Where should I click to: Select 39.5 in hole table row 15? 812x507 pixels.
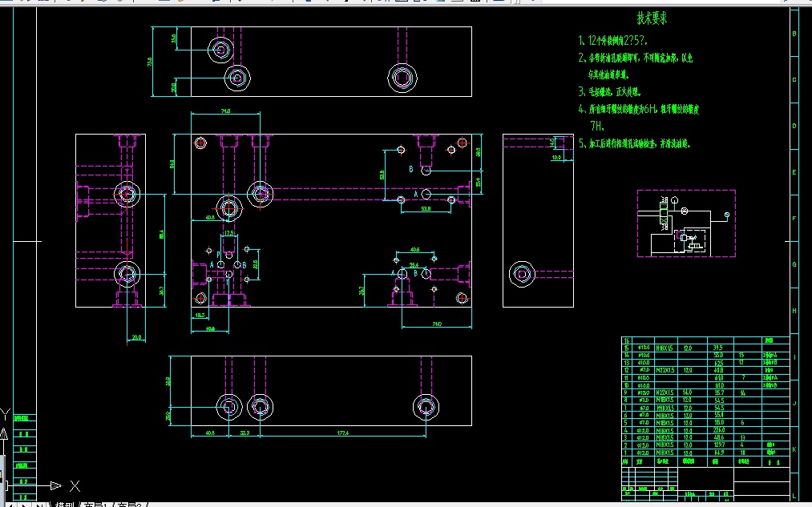(x=718, y=348)
